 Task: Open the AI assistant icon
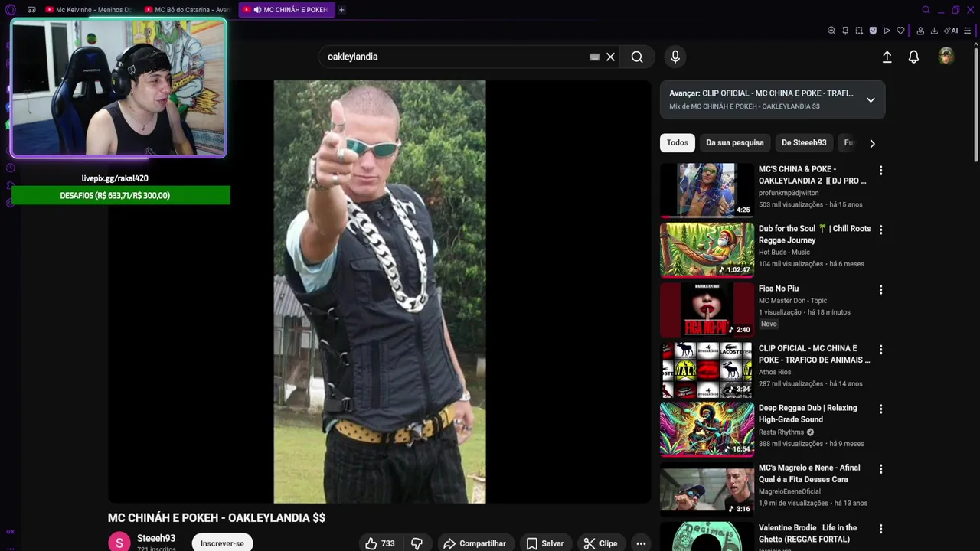(x=951, y=31)
